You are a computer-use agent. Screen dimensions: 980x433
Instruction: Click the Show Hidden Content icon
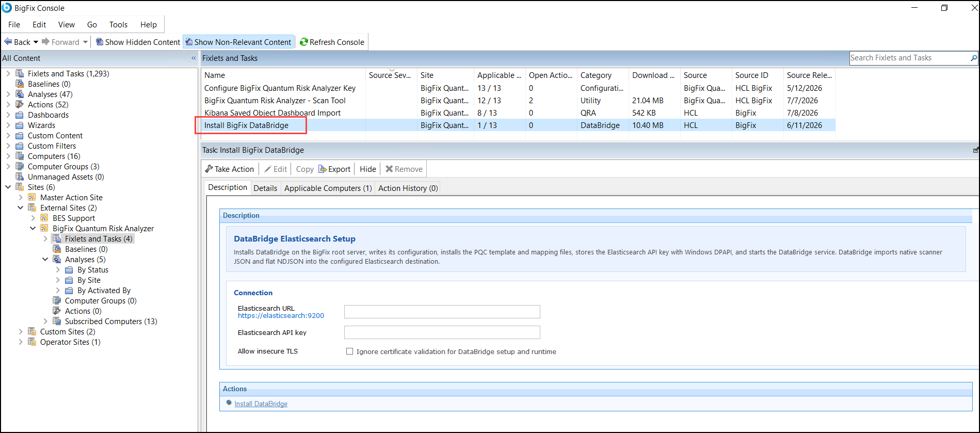tap(100, 42)
